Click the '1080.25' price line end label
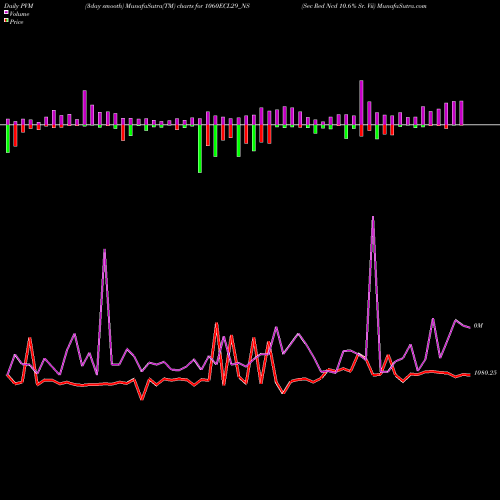The width and height of the screenshot is (500, 500). coord(485,373)
